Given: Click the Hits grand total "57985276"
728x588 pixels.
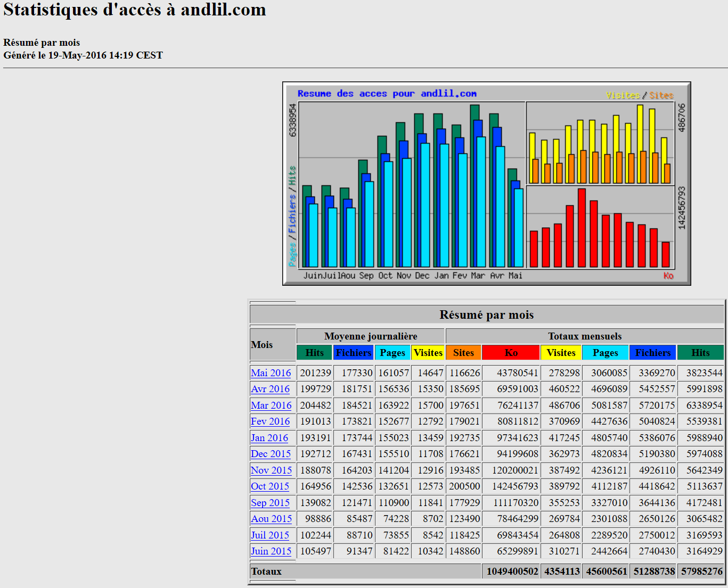Looking at the screenshot, I should pos(702,572).
